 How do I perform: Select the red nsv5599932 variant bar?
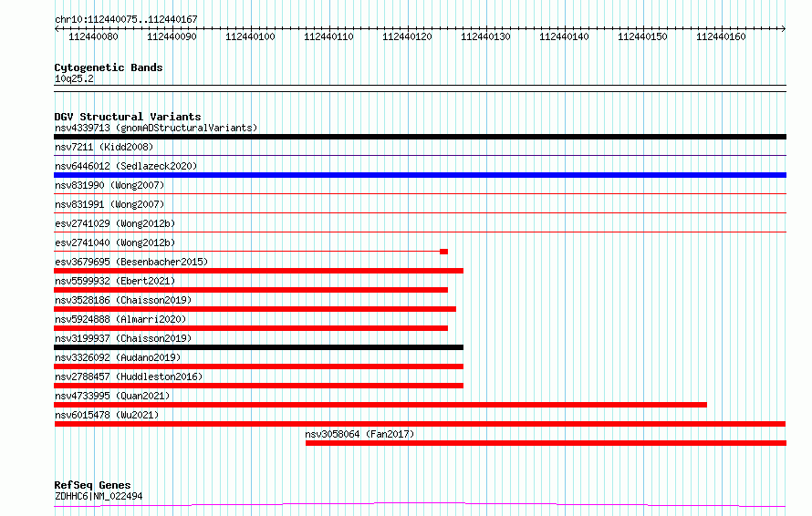(x=251, y=290)
